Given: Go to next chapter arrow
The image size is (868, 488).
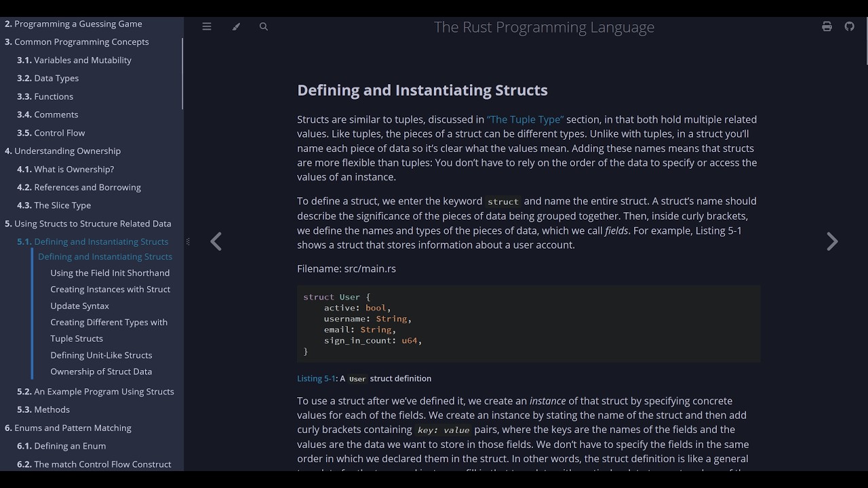Looking at the screenshot, I should pos(832,241).
